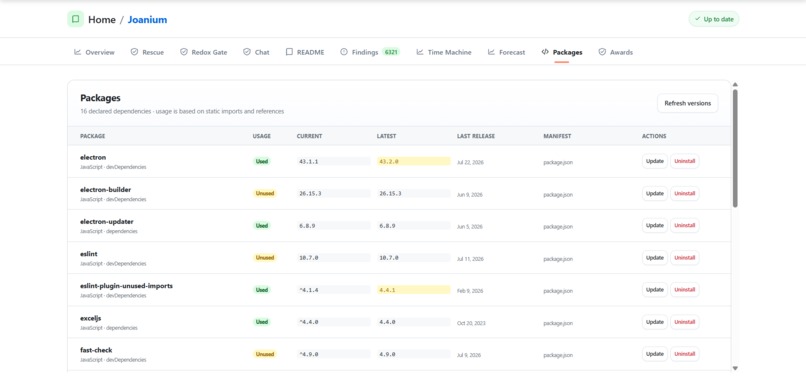Click the Used badge for electron

[262, 161]
